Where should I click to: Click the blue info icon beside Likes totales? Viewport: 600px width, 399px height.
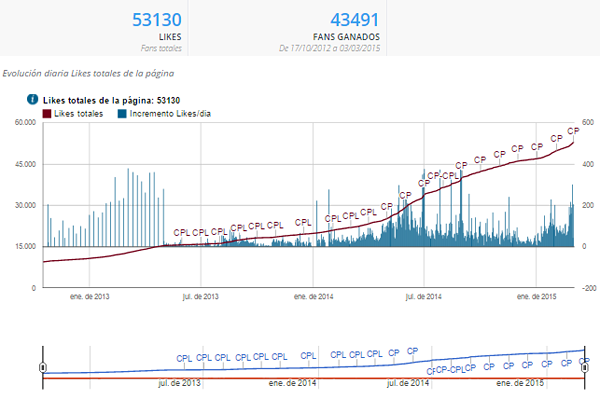click(x=33, y=99)
